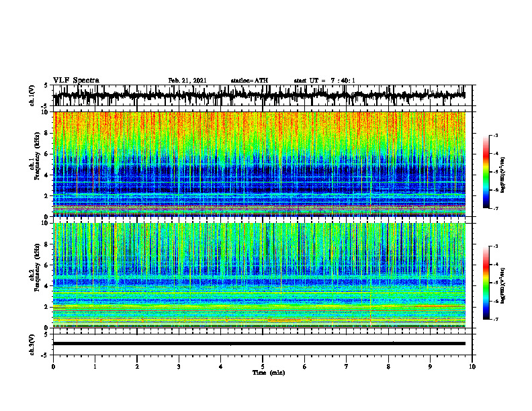Select the "Feb. 21, 2021" date label
The image size is (532, 411).
pos(187,81)
